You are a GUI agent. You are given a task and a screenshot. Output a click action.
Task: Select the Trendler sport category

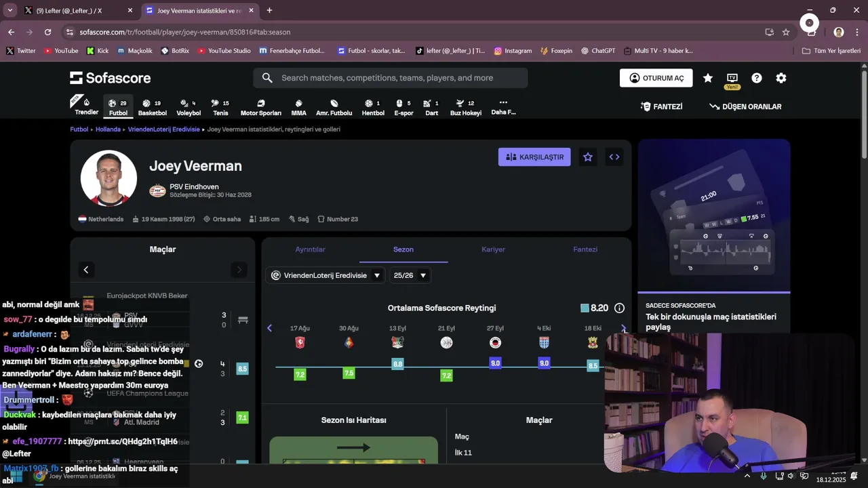pyautogui.click(x=86, y=107)
